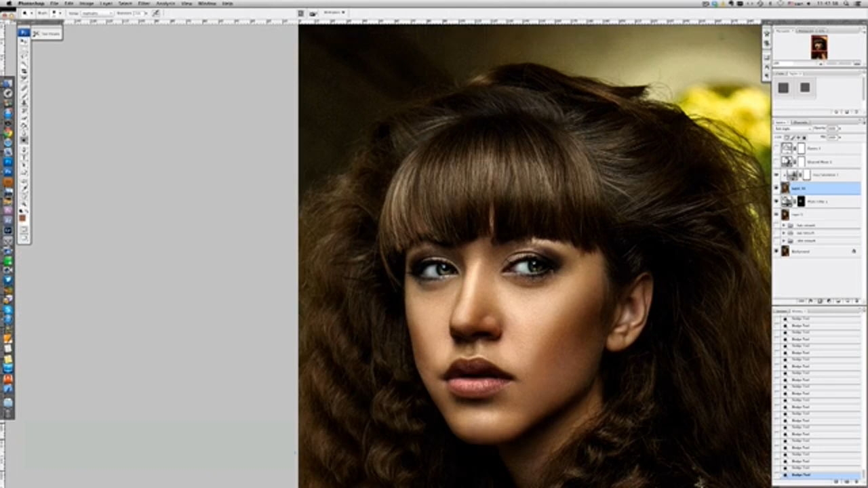Open the Workspace dropdown
The width and height of the screenshot is (868, 488).
[334, 13]
